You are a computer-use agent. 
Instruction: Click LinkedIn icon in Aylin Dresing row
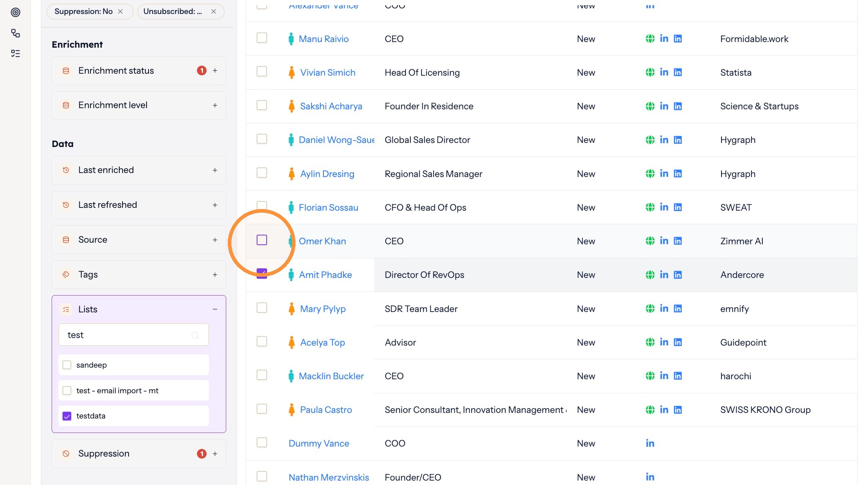tap(664, 173)
